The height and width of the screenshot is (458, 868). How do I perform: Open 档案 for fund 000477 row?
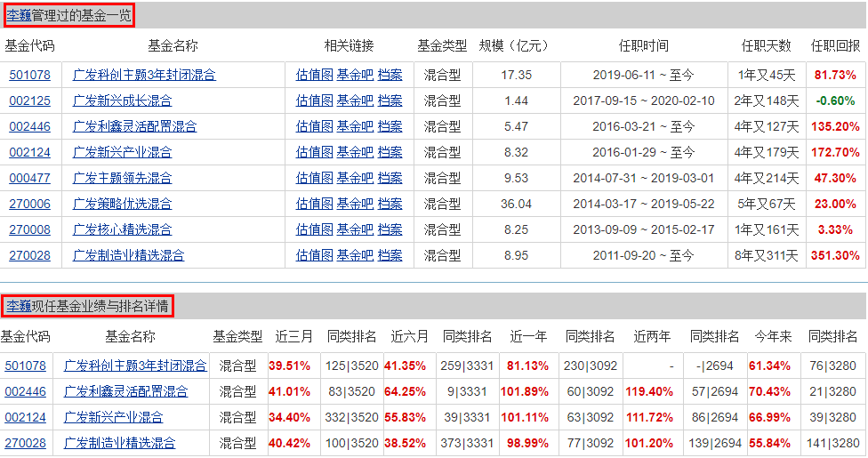[x=390, y=179]
